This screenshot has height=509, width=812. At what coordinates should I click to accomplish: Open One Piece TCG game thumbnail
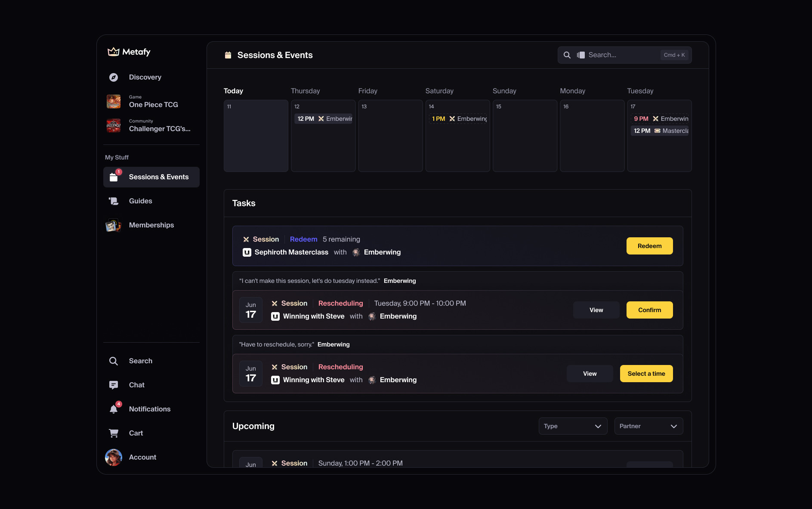(x=114, y=101)
